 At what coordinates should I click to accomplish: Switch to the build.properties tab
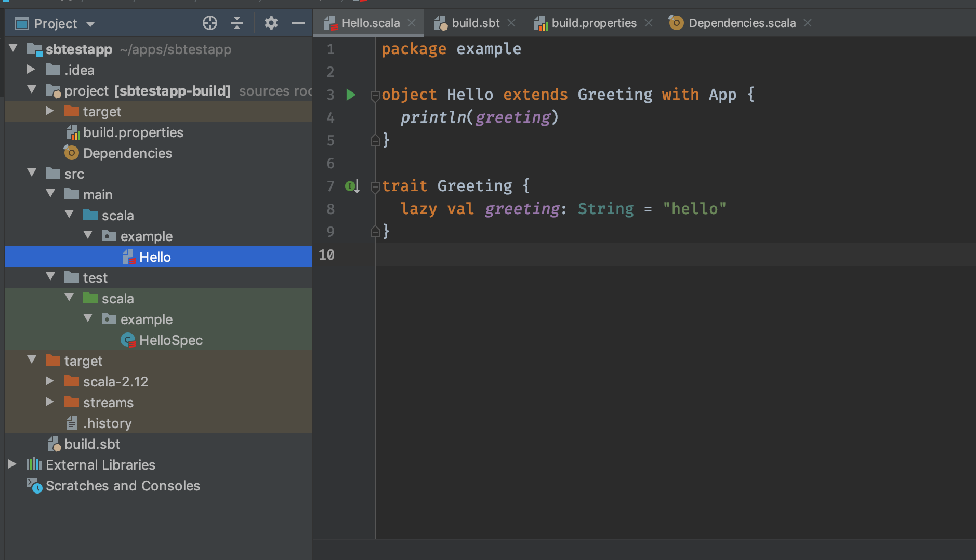point(594,23)
